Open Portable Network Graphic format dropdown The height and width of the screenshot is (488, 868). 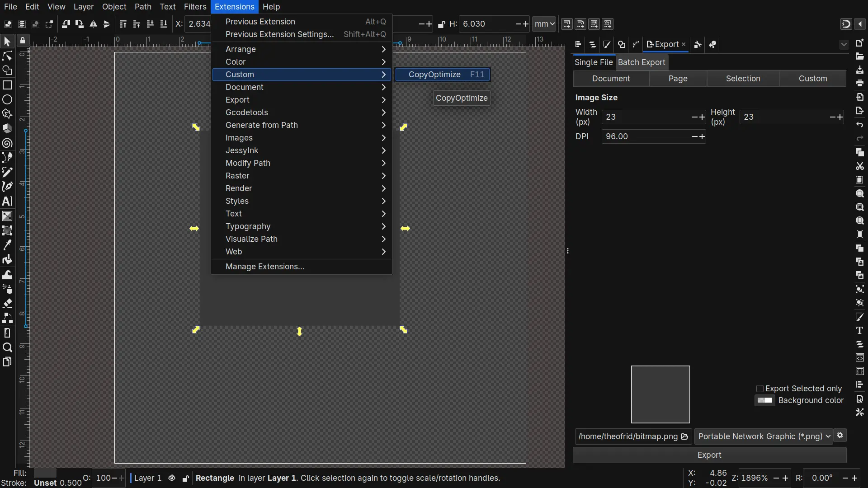pyautogui.click(x=764, y=436)
